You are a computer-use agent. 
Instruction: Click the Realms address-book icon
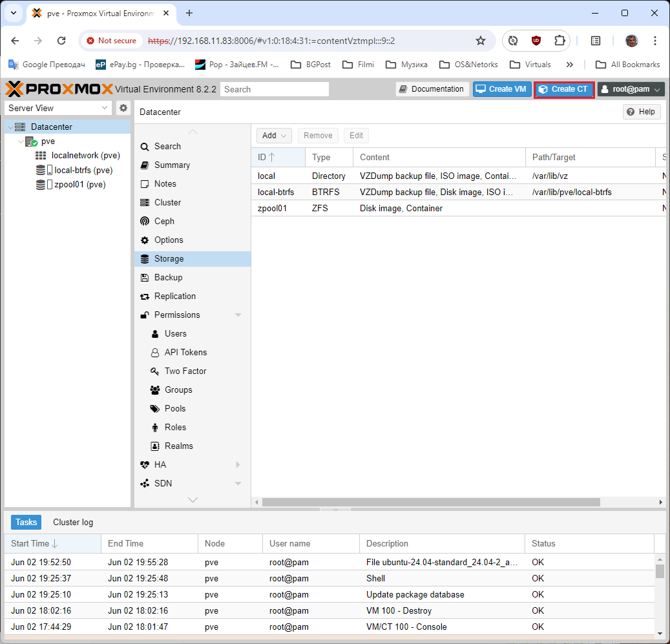point(154,446)
